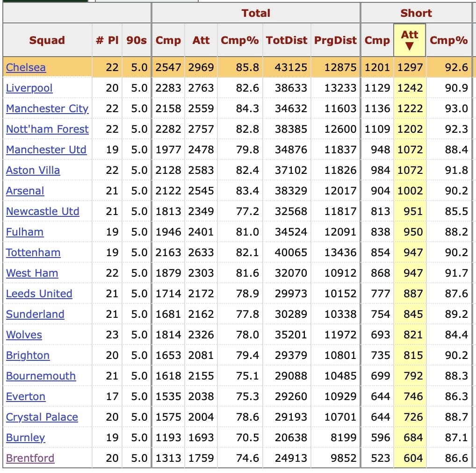Select Leeds United's short Att value 887
The image size is (476, 473).
(413, 294)
